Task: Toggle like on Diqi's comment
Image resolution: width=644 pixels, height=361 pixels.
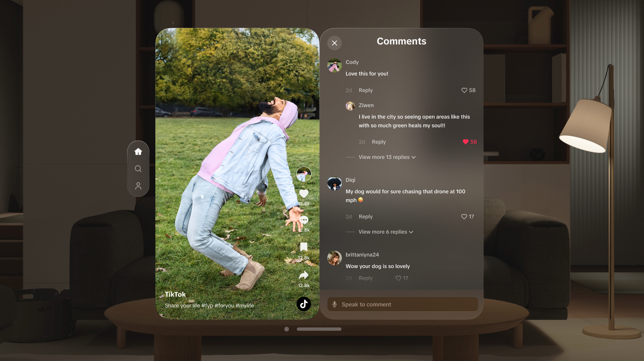Action: tap(464, 217)
